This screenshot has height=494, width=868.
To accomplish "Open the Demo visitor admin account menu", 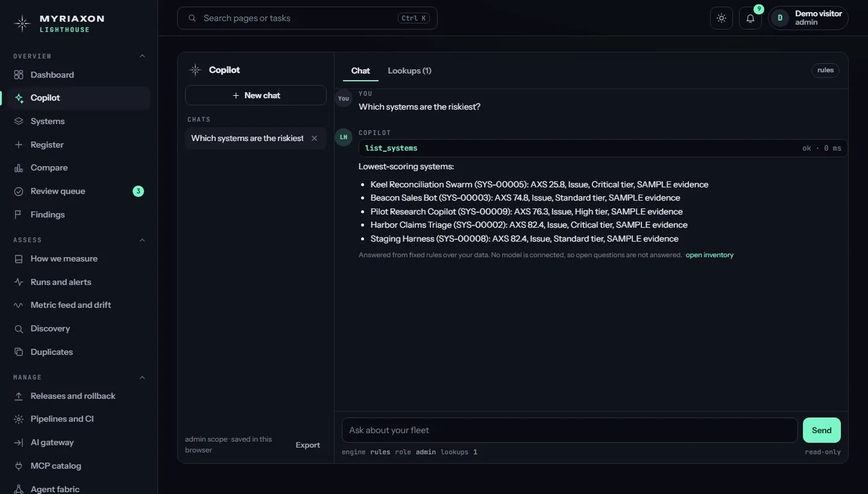I will 808,18.
